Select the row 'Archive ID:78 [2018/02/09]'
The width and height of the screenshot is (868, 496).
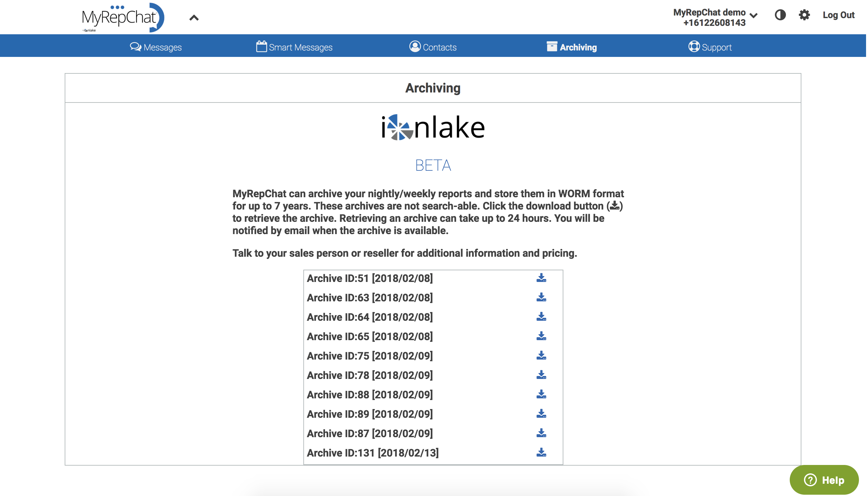click(434, 375)
